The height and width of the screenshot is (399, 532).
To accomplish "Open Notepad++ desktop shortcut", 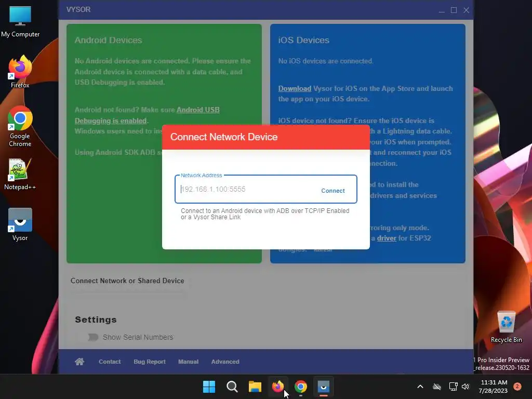I will pos(20,174).
